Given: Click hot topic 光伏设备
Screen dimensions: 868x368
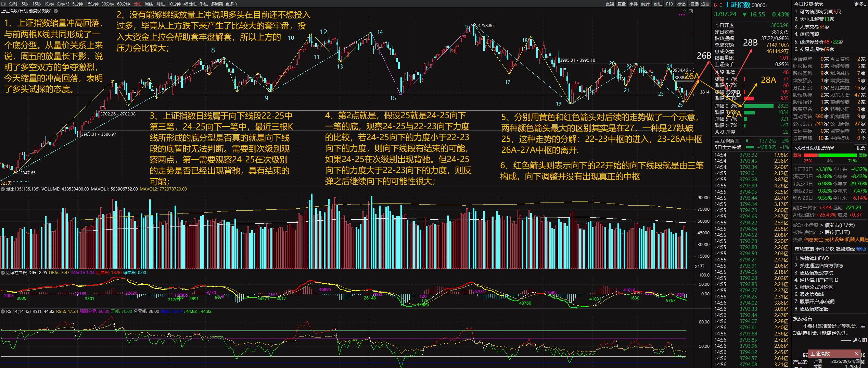Looking at the screenshot, I should click(x=833, y=240).
